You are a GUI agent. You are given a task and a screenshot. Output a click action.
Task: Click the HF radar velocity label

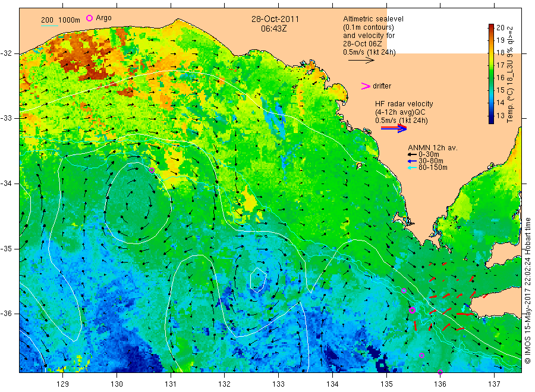pyautogui.click(x=404, y=104)
